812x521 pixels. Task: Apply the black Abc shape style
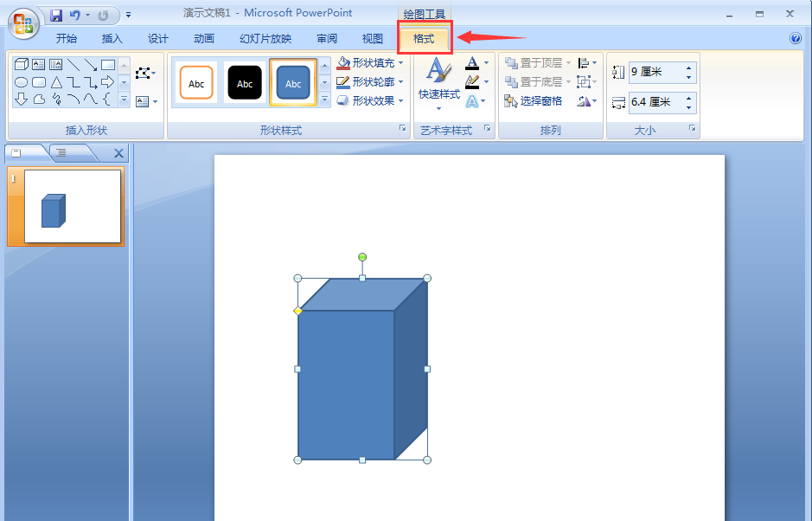click(245, 83)
